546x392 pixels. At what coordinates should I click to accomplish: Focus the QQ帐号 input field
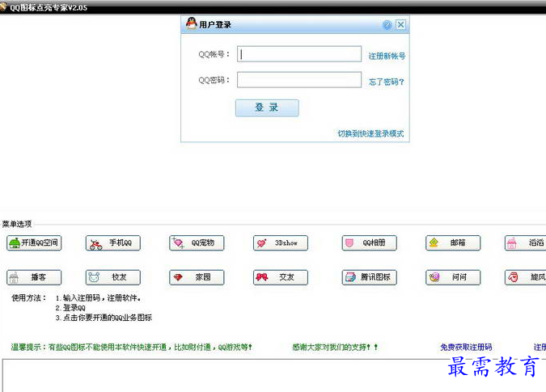(x=299, y=54)
